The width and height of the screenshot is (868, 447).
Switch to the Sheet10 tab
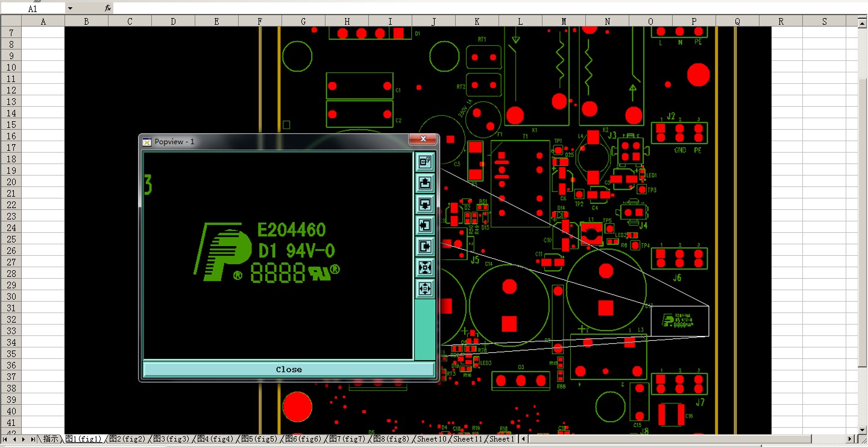(433, 439)
